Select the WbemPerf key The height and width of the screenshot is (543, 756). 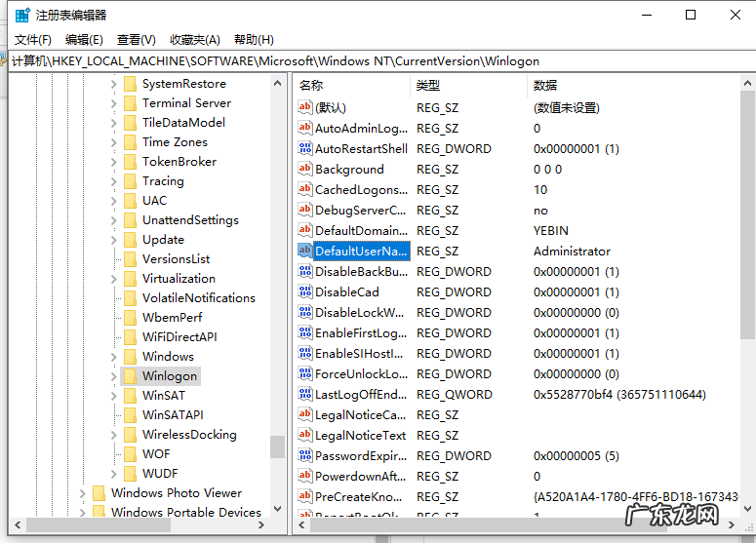[x=172, y=318]
